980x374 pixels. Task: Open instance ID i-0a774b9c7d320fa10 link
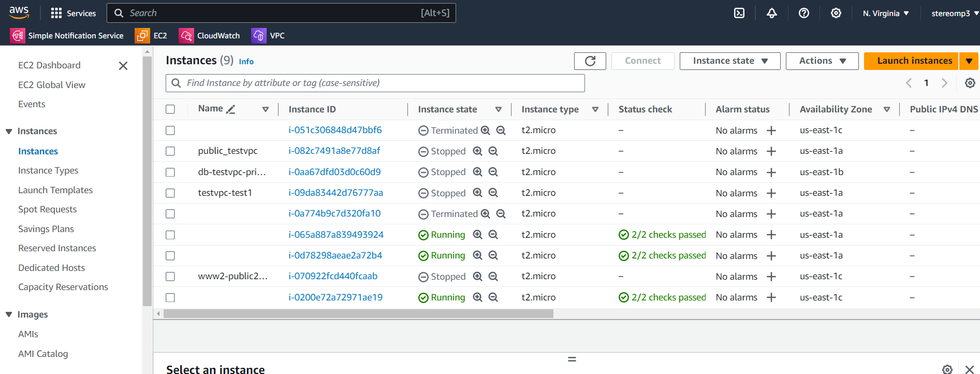click(x=334, y=213)
